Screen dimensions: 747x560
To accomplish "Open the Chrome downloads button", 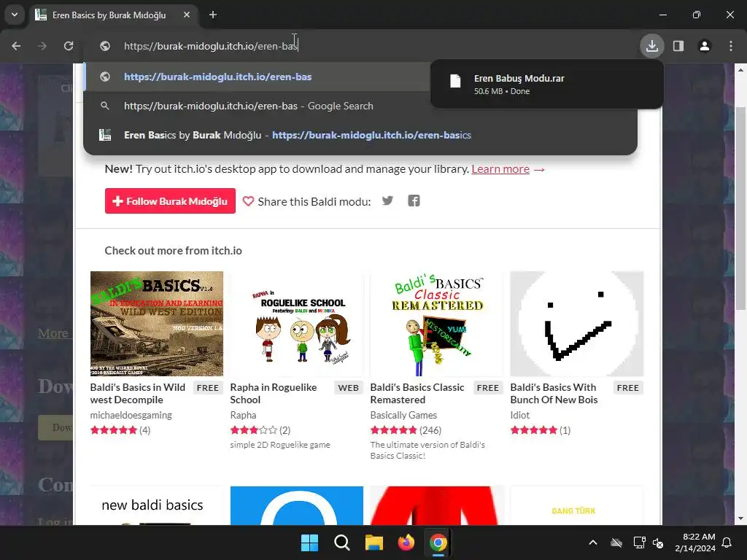I will pos(651,46).
